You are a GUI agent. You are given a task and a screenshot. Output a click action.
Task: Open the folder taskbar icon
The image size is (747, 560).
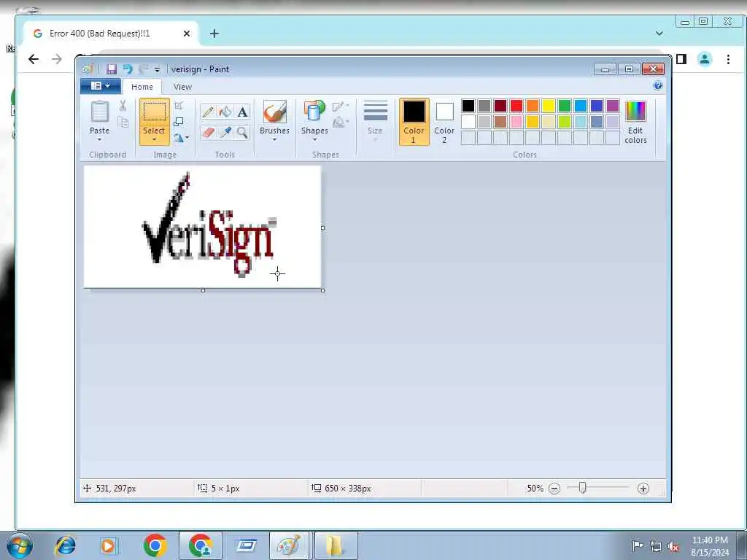coord(334,545)
